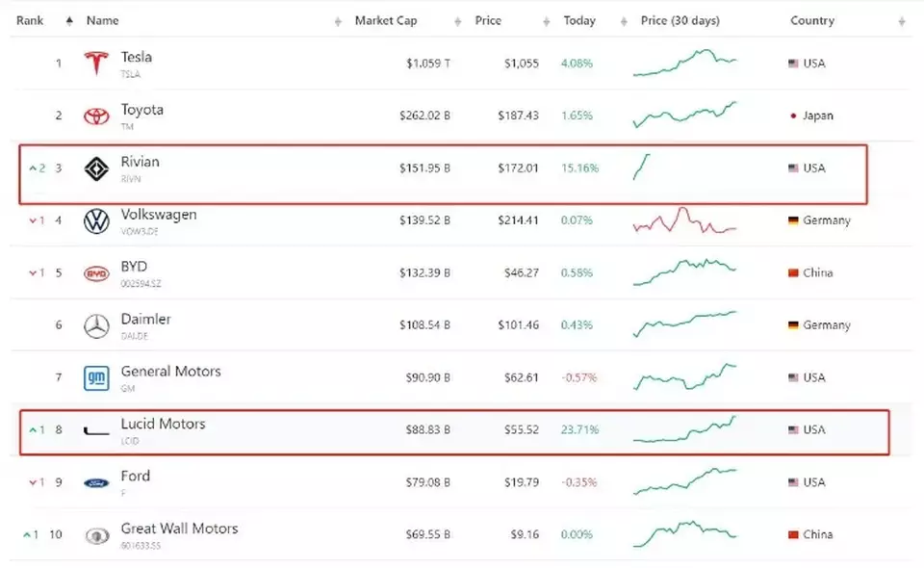The image size is (924, 568).
Task: Open Rivian's short 30-day price chart
Action: pos(641,167)
